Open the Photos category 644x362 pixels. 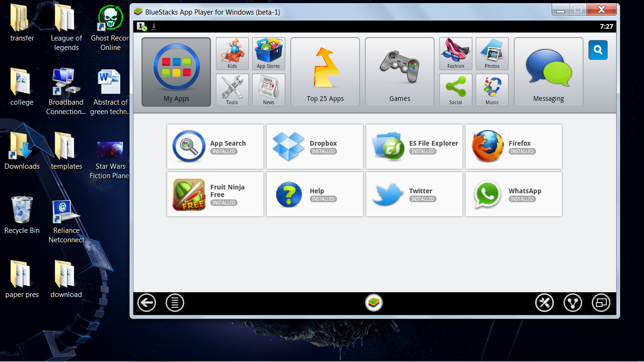click(492, 53)
